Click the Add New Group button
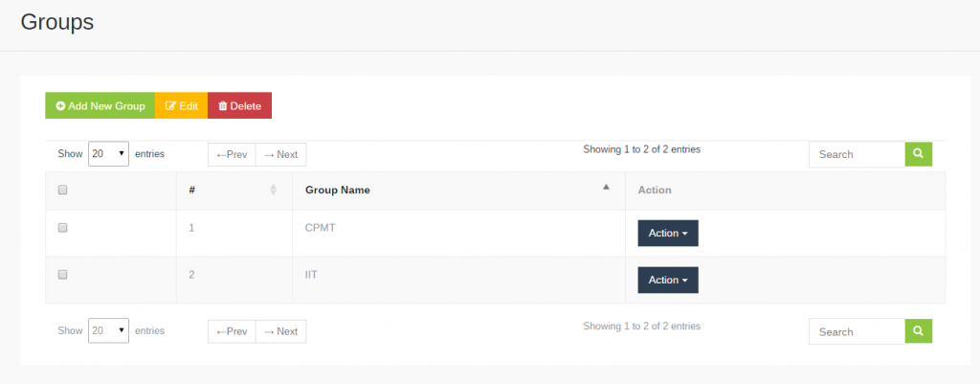980x384 pixels. (100, 105)
